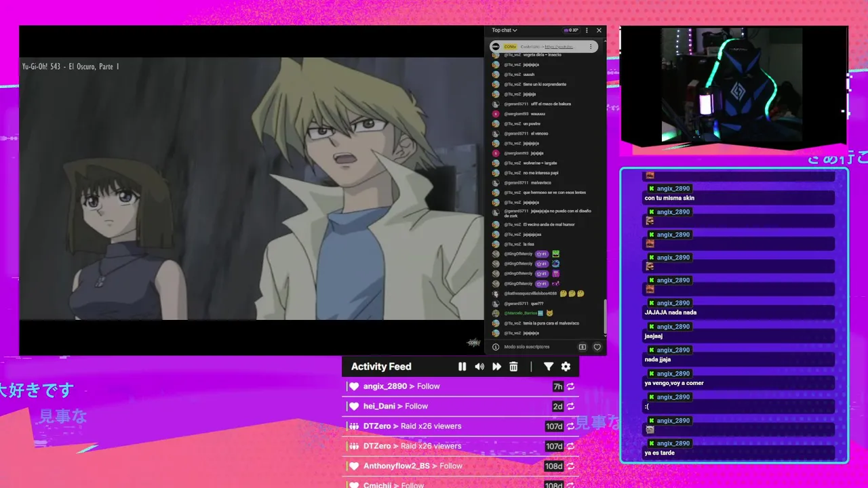868x488 pixels.
Task: Click the heart icon beside angix_2890 Follow
Action: click(354, 386)
